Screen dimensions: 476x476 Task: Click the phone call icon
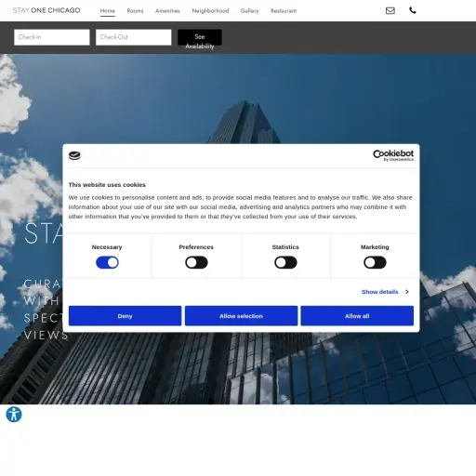(x=413, y=10)
